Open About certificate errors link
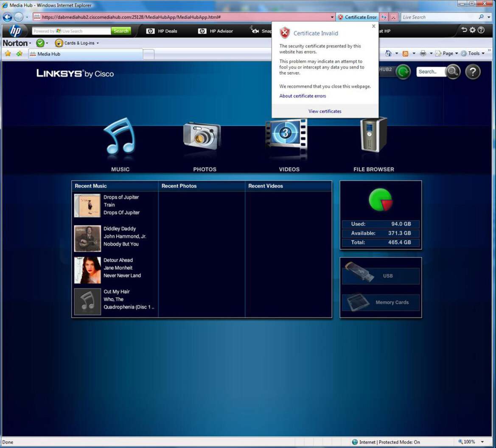Screen dimensions: 496x448 (303, 96)
